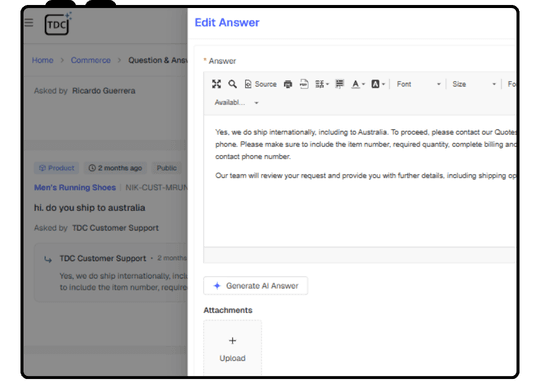Click the Generate AI Answer button

coord(256,286)
